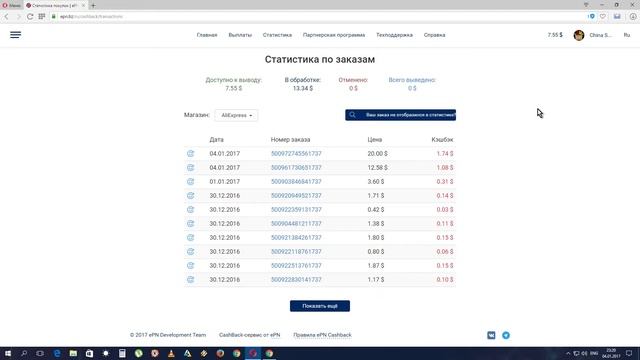Image resolution: width=640 pixels, height=360 pixels.
Task: Open order link 500972745561737
Action: [x=296, y=153]
